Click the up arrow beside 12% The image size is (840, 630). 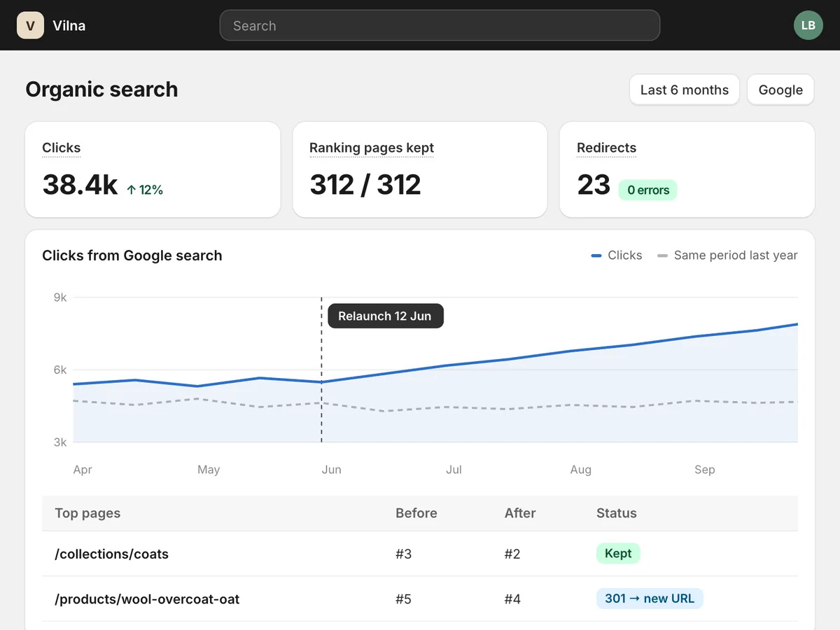131,190
